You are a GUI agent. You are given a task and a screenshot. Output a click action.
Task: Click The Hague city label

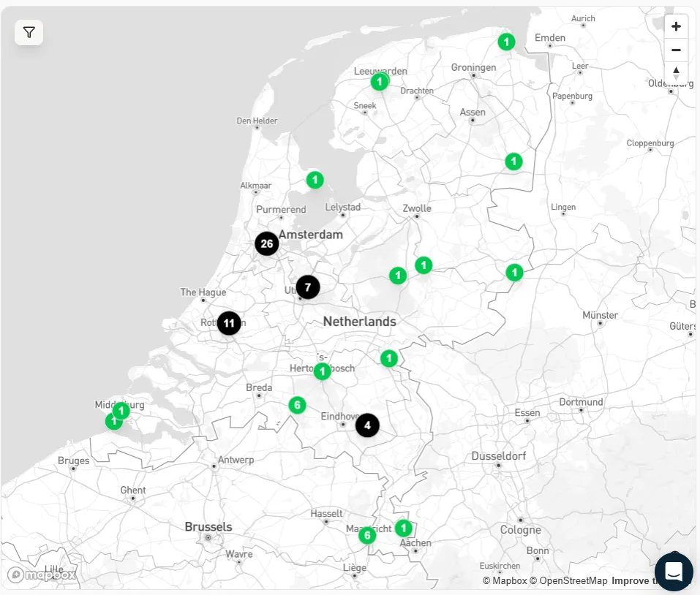[x=203, y=292]
